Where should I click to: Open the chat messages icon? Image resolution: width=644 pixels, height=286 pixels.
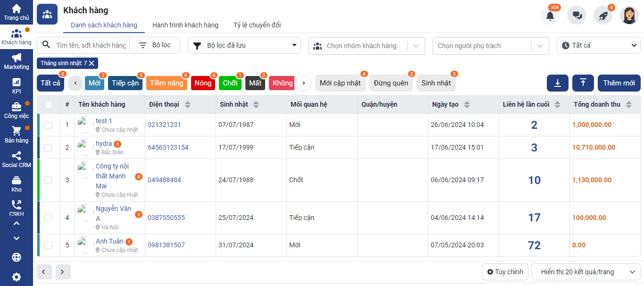tap(577, 16)
